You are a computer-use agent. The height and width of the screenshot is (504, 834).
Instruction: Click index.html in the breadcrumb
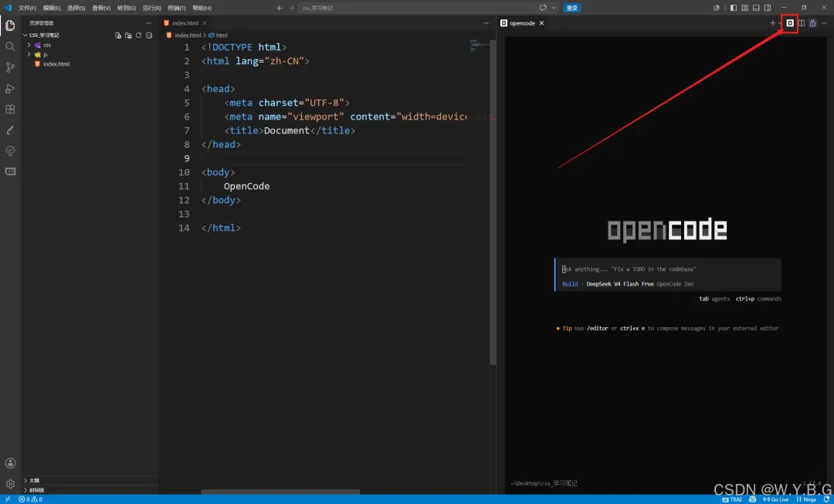coord(184,35)
